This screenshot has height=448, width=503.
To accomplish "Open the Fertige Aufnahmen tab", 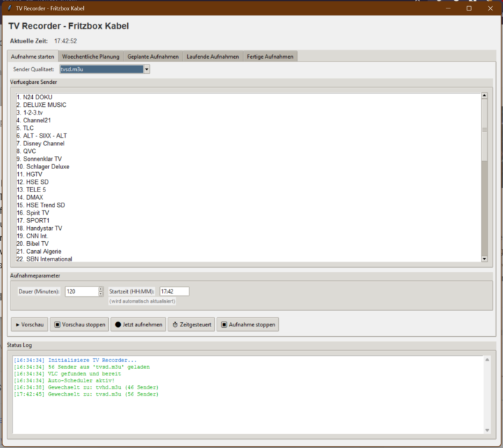I will click(x=270, y=57).
